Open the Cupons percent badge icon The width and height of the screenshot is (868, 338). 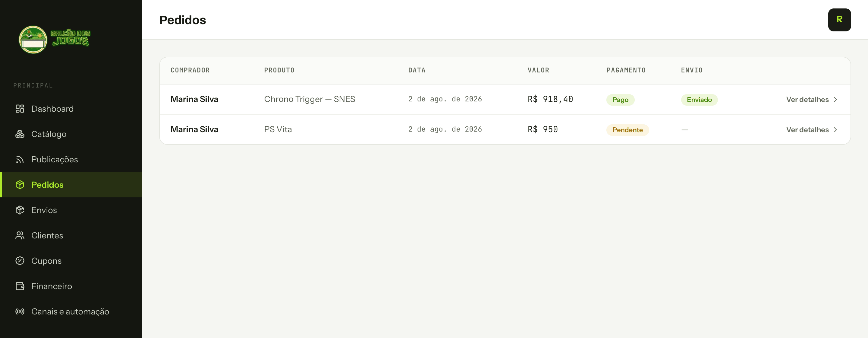(20, 260)
